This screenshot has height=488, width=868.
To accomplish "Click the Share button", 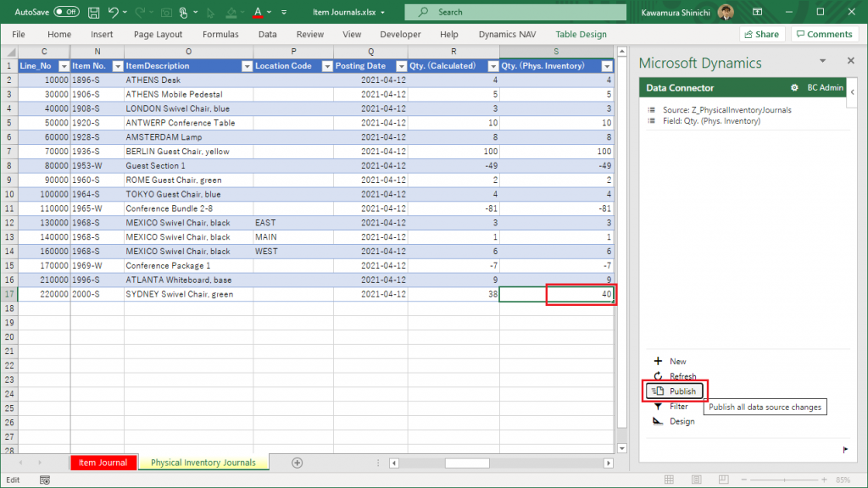I will click(x=762, y=34).
